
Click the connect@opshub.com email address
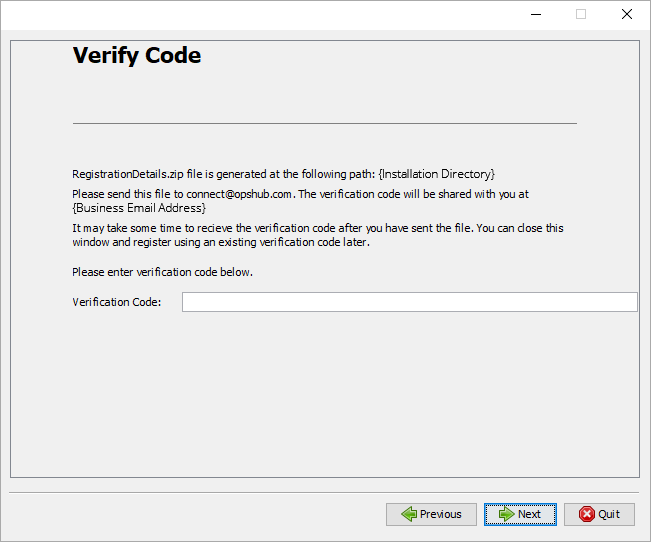(x=239, y=194)
